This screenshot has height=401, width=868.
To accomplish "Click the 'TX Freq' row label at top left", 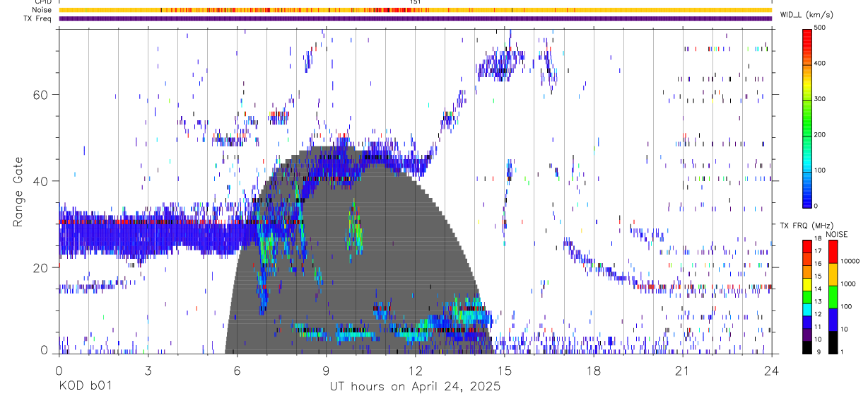I will [x=37, y=18].
